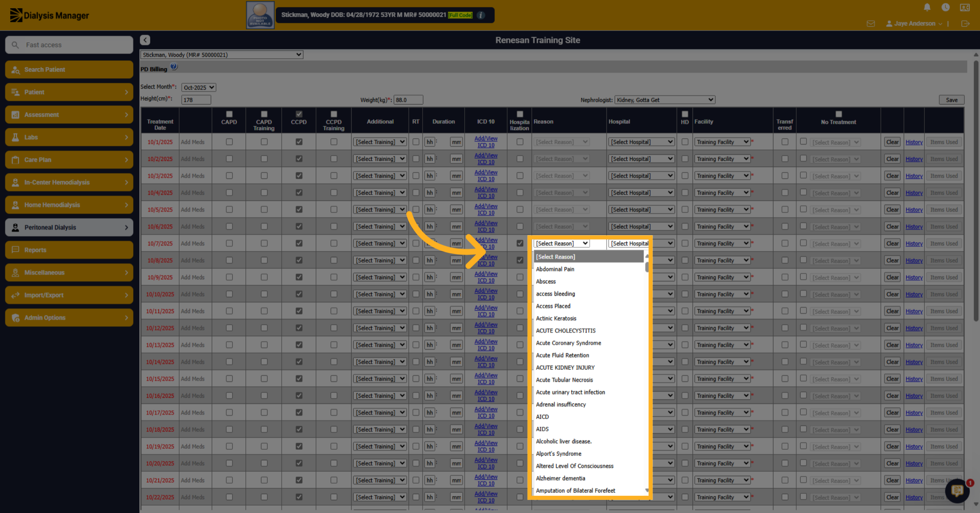Expand the Care Plan menu arrow
The image size is (980, 513).
pos(126,160)
